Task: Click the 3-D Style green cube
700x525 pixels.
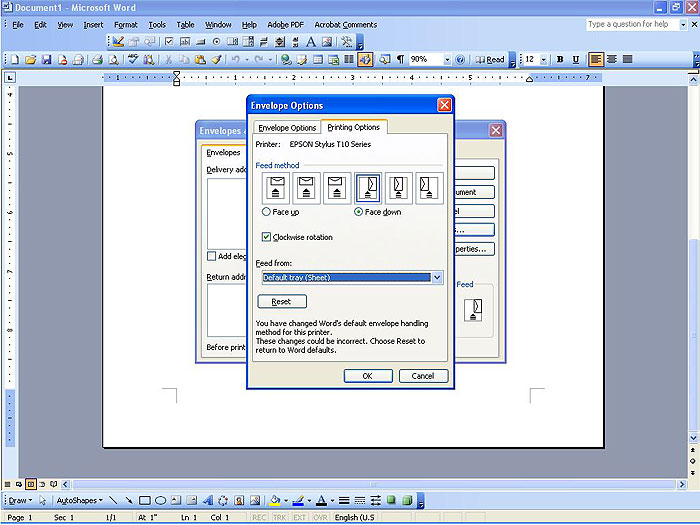Action: click(x=407, y=500)
